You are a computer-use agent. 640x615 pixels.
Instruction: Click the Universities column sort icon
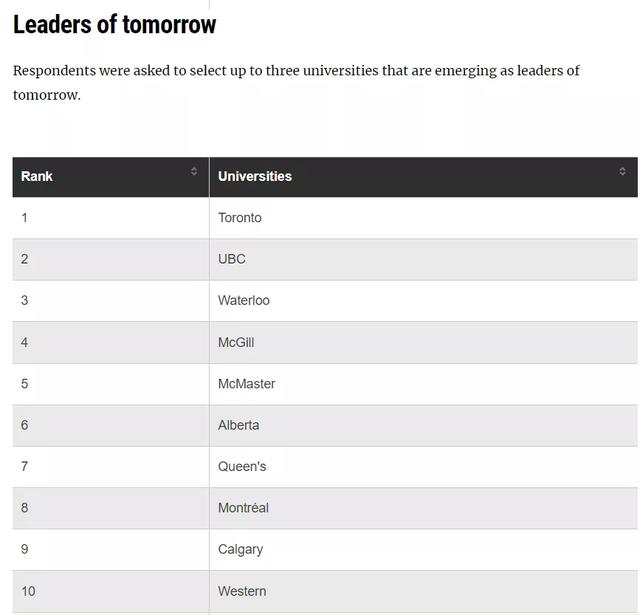tap(622, 172)
